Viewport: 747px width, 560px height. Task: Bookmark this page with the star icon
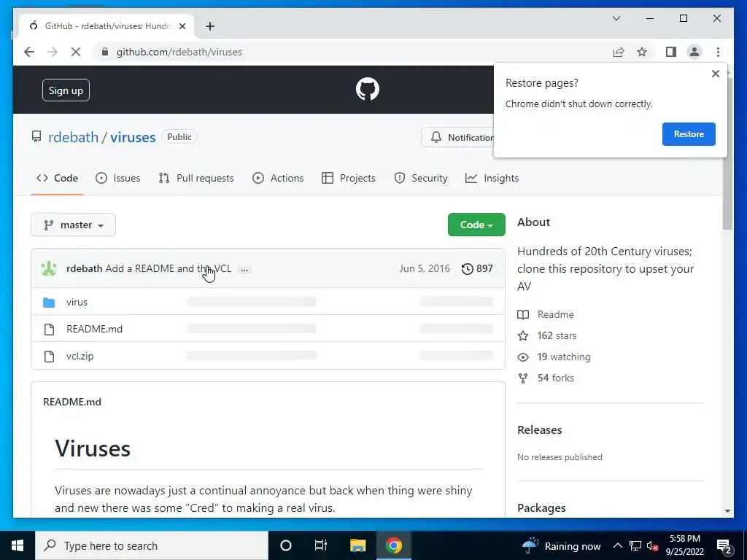(x=642, y=52)
